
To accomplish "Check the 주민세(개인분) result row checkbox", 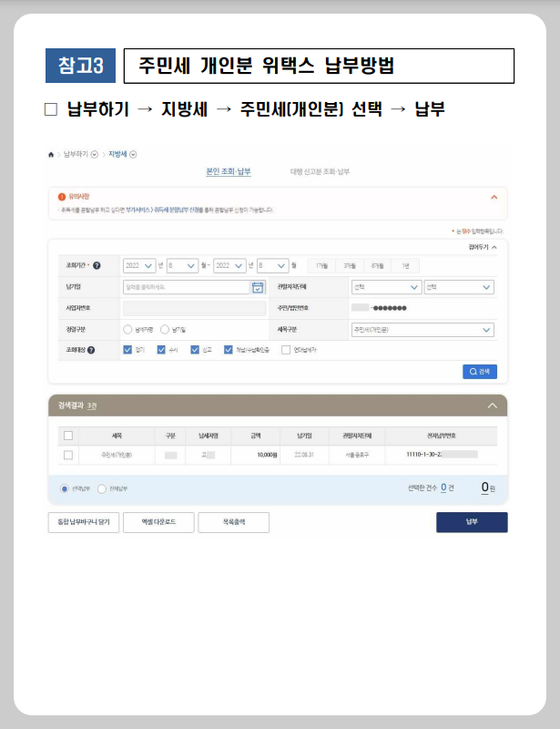I will tap(68, 455).
